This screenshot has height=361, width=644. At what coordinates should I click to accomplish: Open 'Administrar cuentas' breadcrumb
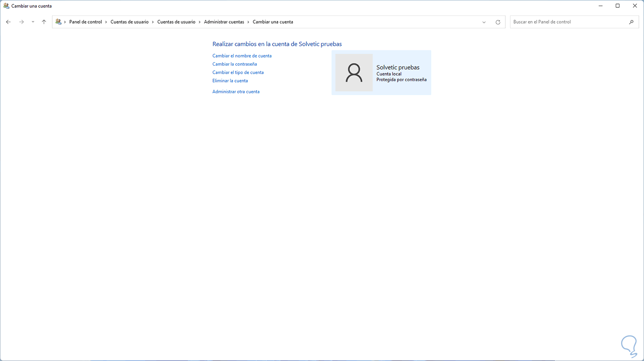click(224, 22)
